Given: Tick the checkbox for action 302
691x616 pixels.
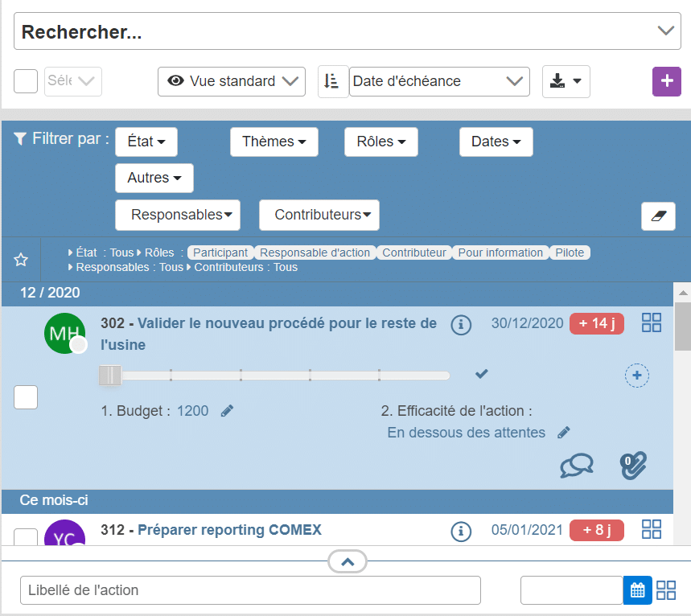Looking at the screenshot, I should pyautogui.click(x=26, y=397).
